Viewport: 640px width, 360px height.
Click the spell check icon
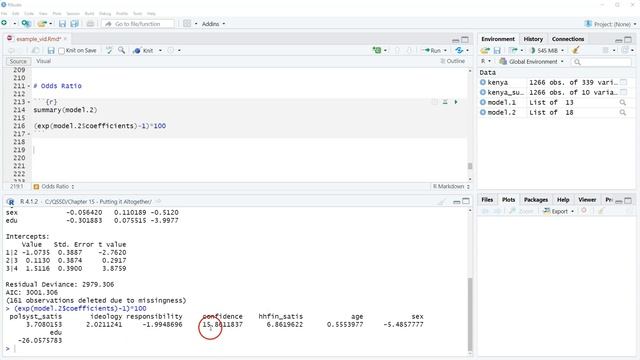(x=109, y=50)
